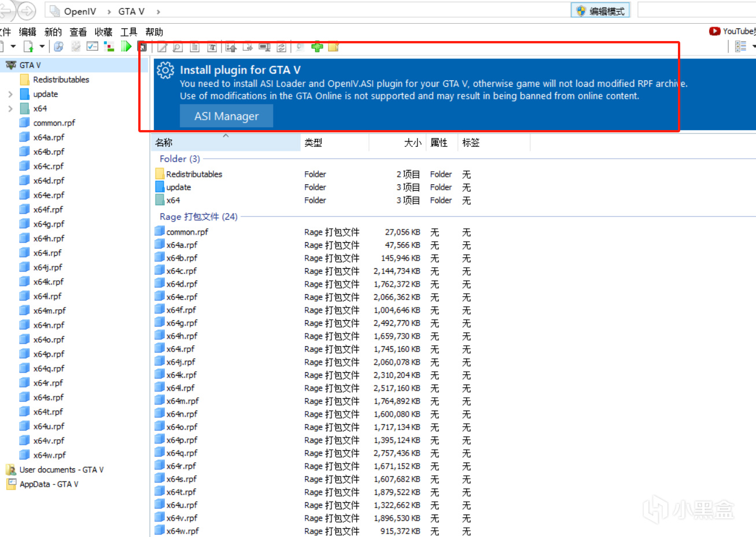Collapse the Rage 打包文件 (24) group header
Viewport: 756px width, 537px height.
198,217
